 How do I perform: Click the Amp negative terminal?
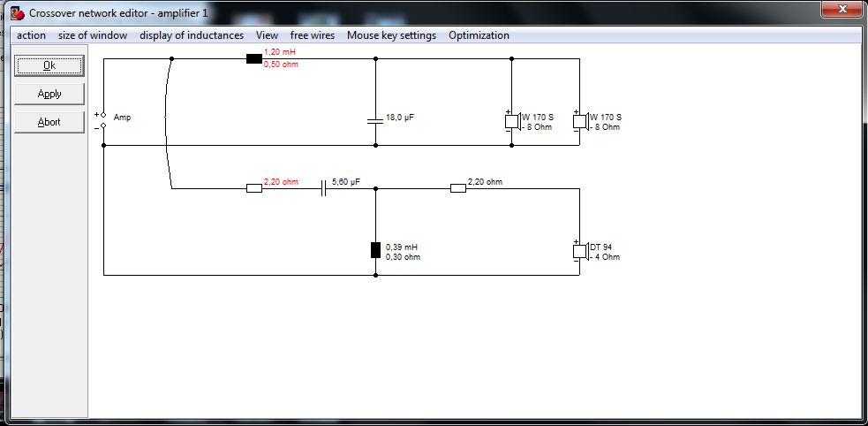(x=103, y=126)
